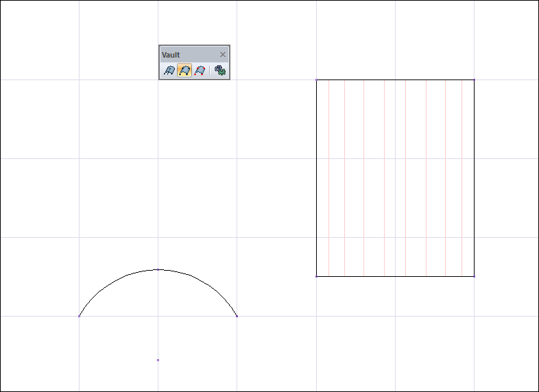Click the bottom edge of the vault rectangle
Image resolution: width=539 pixels, height=392 pixels.
(395, 276)
